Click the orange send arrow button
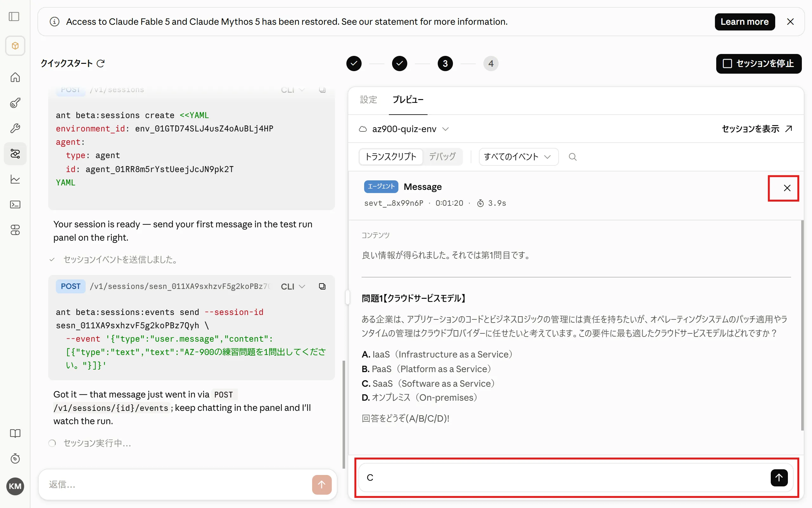This screenshot has height=508, width=812. [321, 484]
